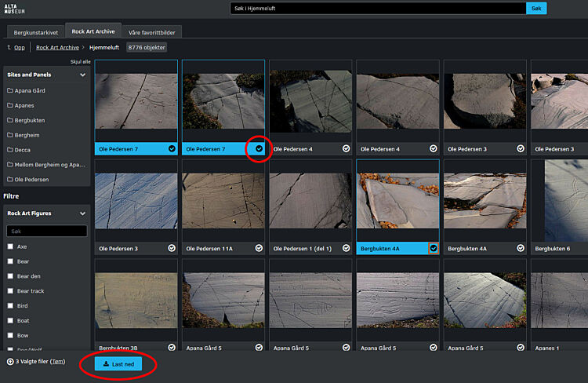The image size is (588, 383).
Task: Click the Filtre heading
Action: 11,196
